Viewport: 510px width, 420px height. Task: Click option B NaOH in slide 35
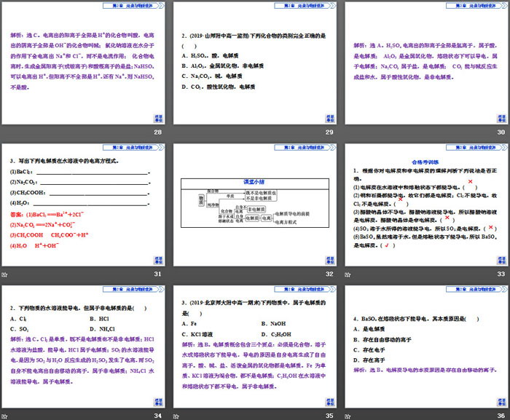pos(273,324)
